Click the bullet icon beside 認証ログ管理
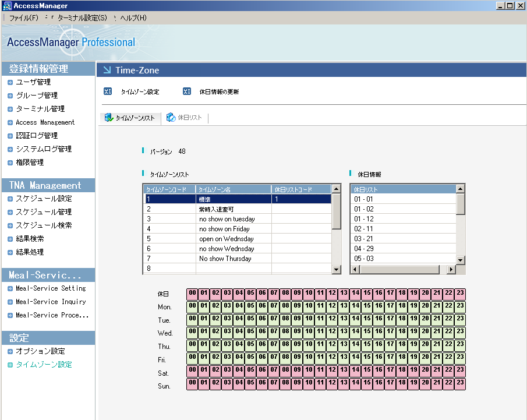Screen dimensions: 527x420 tap(10, 136)
